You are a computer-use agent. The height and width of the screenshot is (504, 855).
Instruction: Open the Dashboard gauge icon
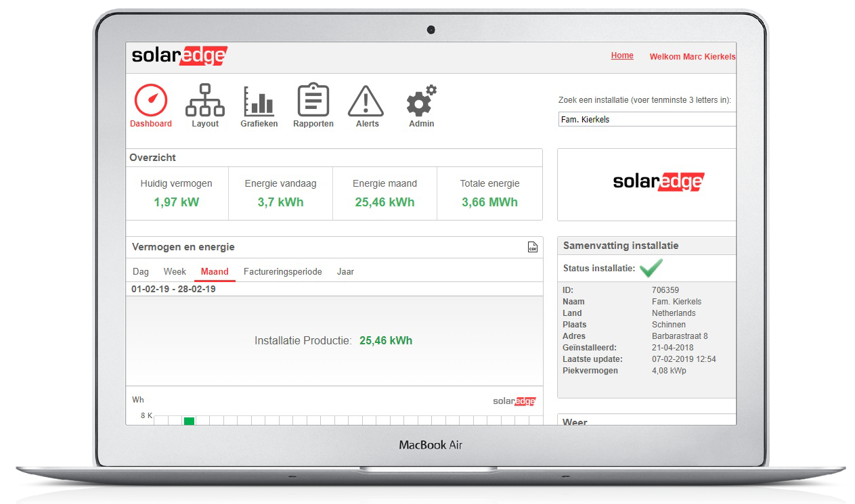click(x=150, y=101)
